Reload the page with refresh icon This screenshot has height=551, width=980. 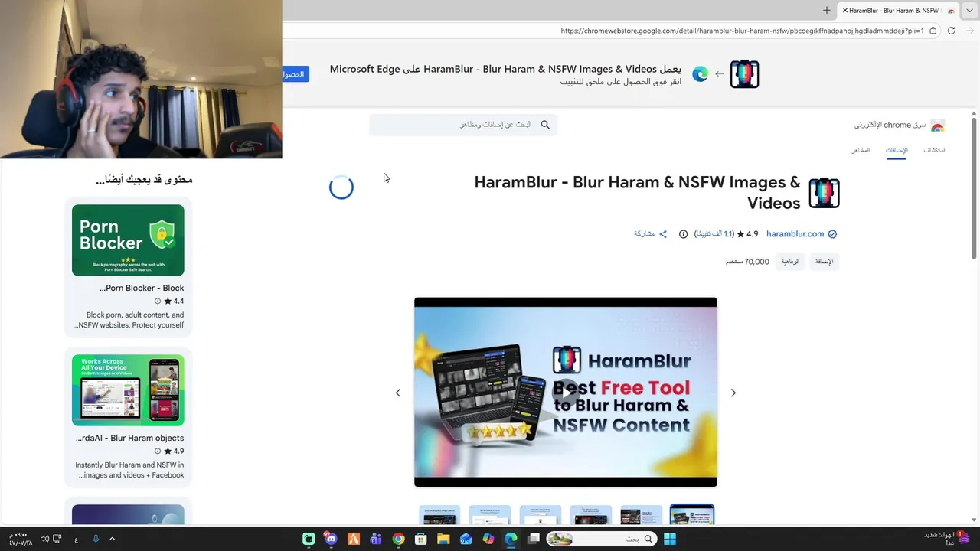click(x=951, y=31)
